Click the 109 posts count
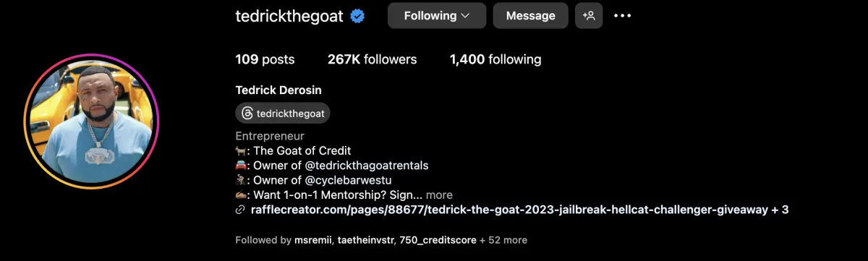 265,59
